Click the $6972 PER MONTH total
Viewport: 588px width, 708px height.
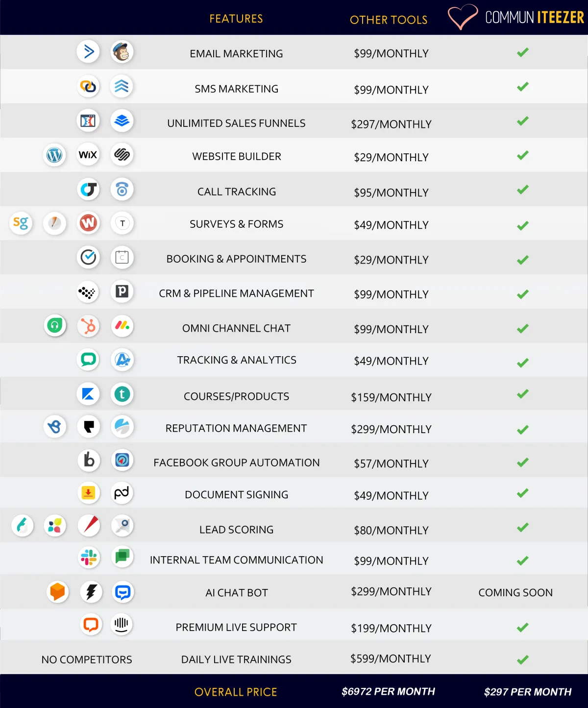[388, 691]
